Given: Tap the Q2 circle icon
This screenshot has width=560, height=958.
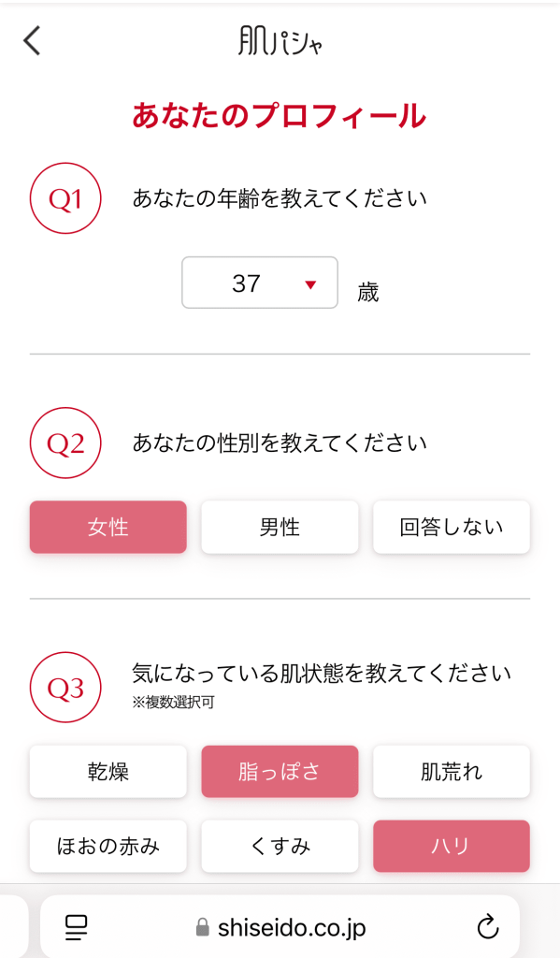Looking at the screenshot, I should [64, 443].
